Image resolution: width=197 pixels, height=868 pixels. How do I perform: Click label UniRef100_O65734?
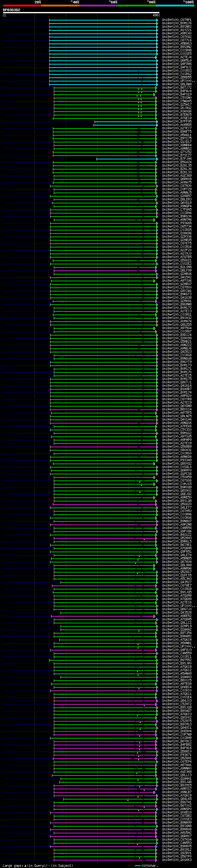pos(176,226)
